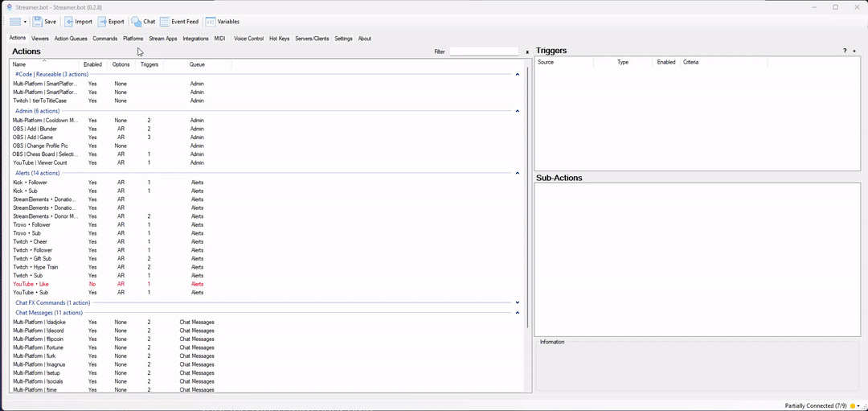
Task: Click the Export toolbar button
Action: point(111,22)
